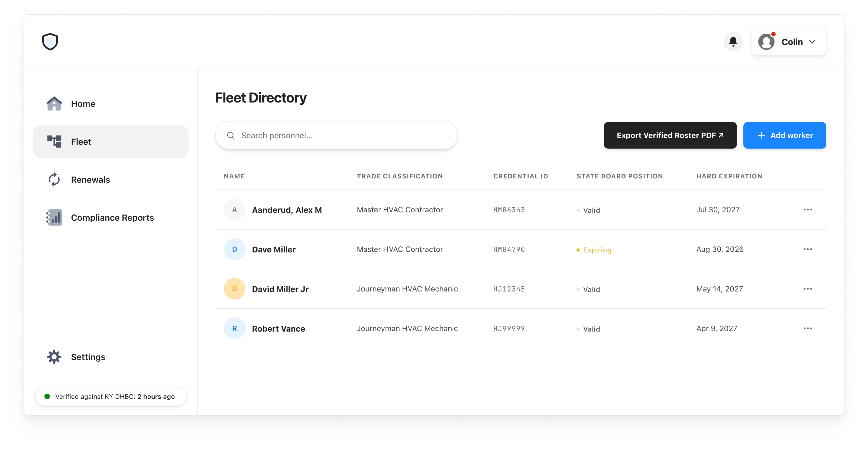Click Robert Vance's 'R' avatar
Viewport: 868px width, 449px height.
[x=235, y=328]
